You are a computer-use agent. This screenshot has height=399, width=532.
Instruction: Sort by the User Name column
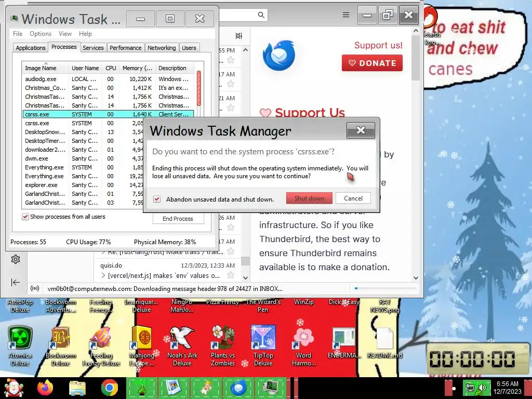[86, 68]
